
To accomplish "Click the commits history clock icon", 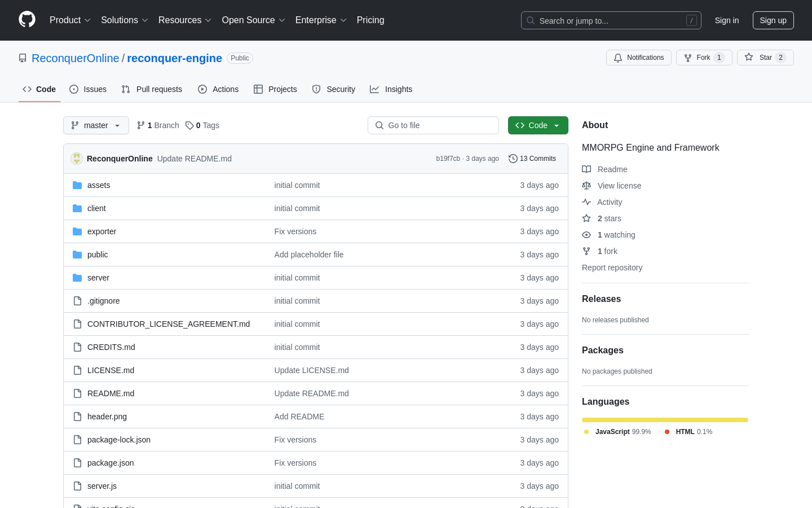I will click(x=513, y=159).
